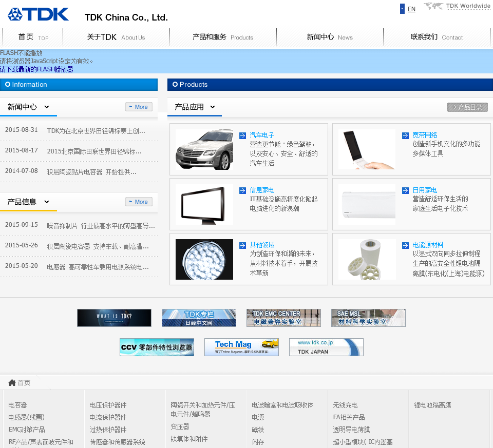The image size is (493, 448).
Task: Open the 汽车电子 title link
Action: click(x=261, y=135)
